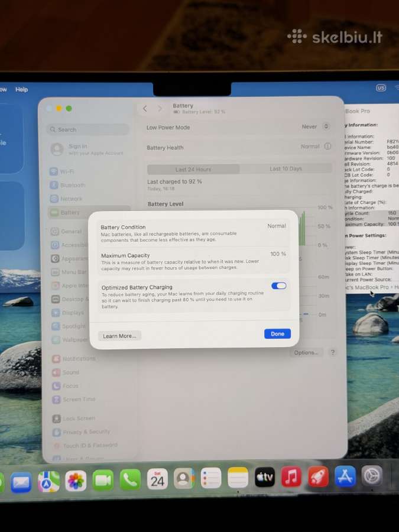This screenshot has height=532, width=399.
Task: Click the Battery Condition Normal value
Action: click(277, 226)
